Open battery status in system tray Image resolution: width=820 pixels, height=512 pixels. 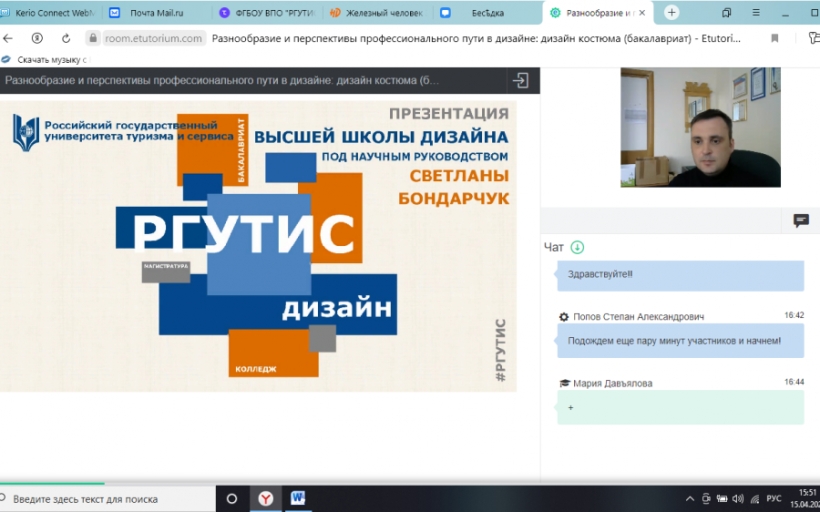coord(722,499)
